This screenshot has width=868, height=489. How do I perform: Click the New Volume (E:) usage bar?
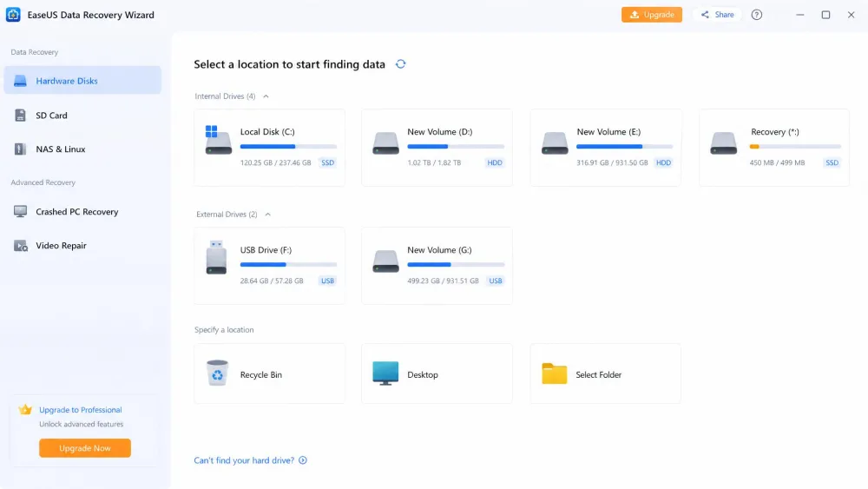pos(624,147)
